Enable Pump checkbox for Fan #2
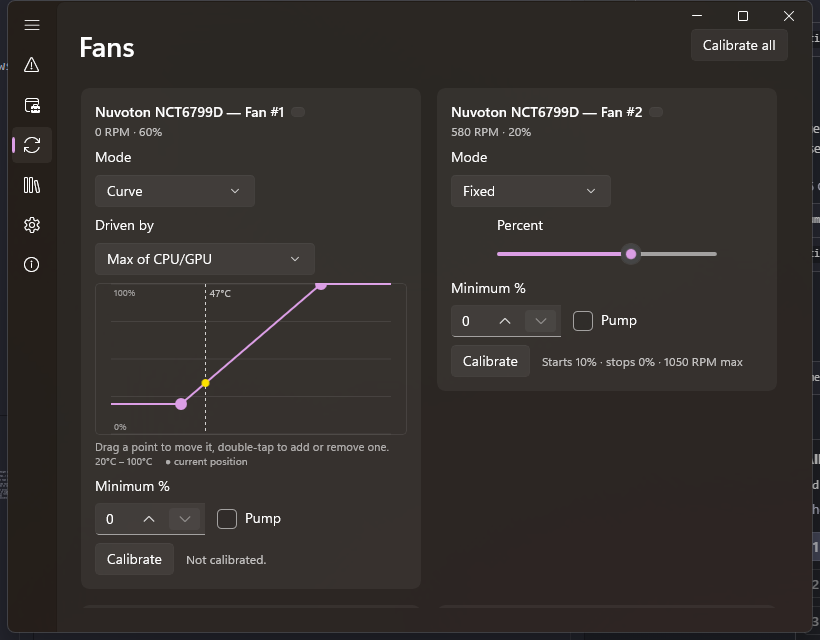 coord(583,321)
